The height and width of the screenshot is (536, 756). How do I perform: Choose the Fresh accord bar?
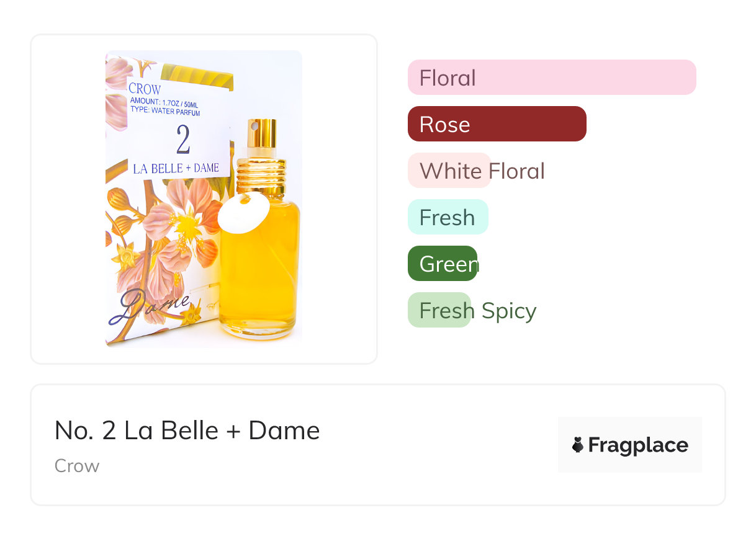click(448, 217)
